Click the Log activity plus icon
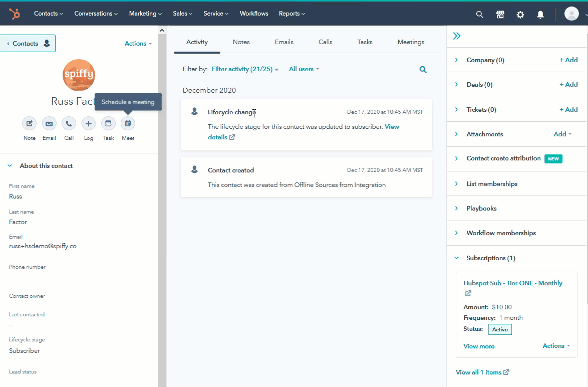The height and width of the screenshot is (387, 588). pos(89,123)
